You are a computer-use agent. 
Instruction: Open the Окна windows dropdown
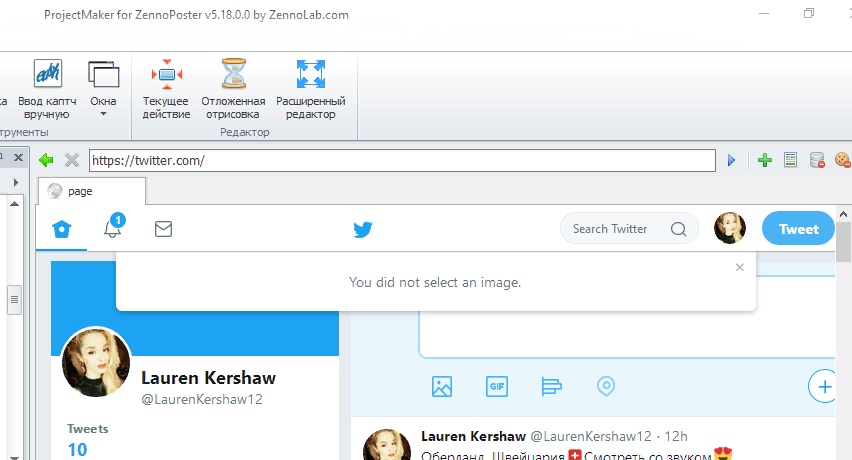[x=103, y=90]
